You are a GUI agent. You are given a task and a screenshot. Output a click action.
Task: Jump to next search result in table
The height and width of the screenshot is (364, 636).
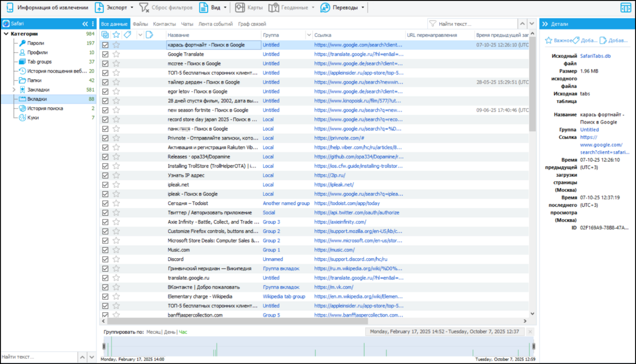pyautogui.click(x=532, y=24)
